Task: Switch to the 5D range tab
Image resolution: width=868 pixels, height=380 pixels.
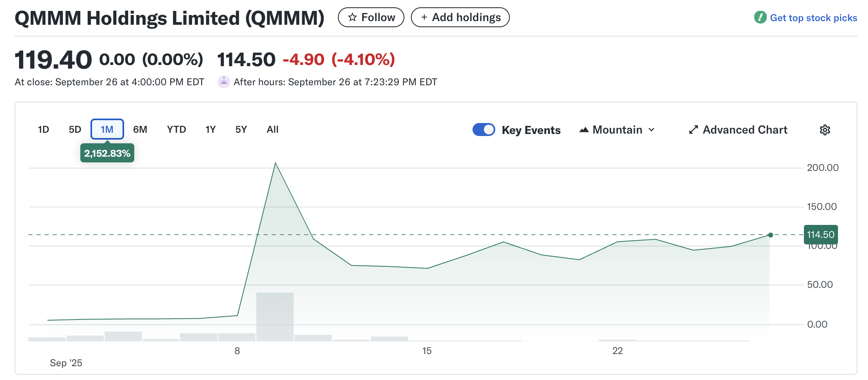Action: click(75, 130)
